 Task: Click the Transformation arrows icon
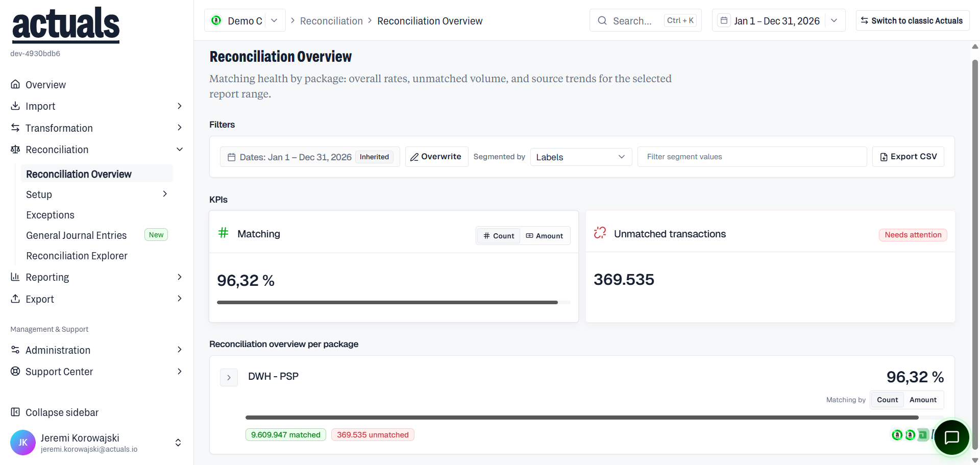[x=15, y=128]
